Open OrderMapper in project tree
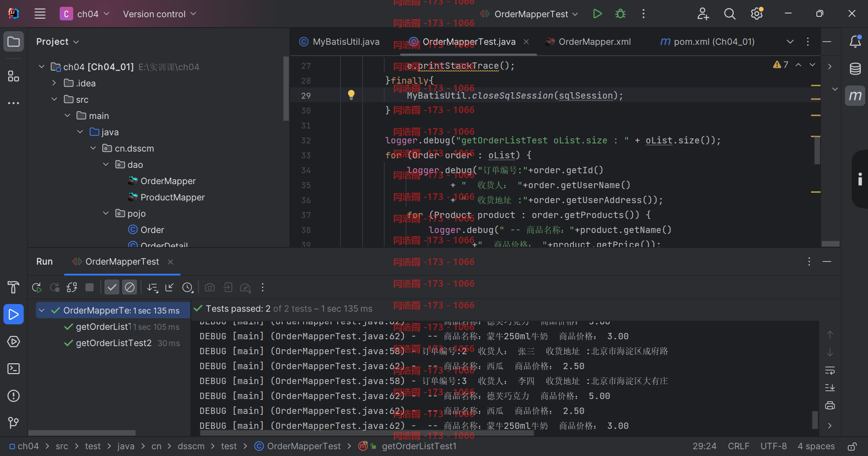Screen dimensions: 868x456 168,181
